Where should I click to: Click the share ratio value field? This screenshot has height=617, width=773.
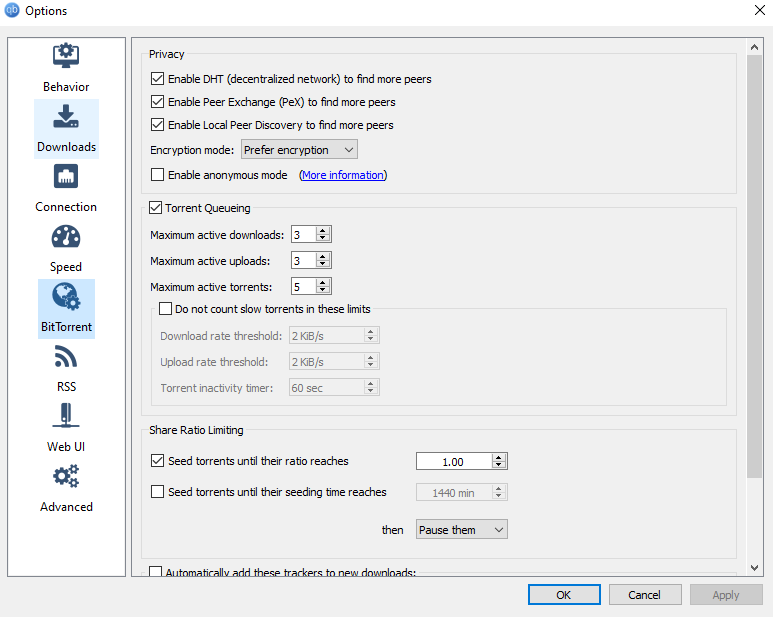coord(453,462)
